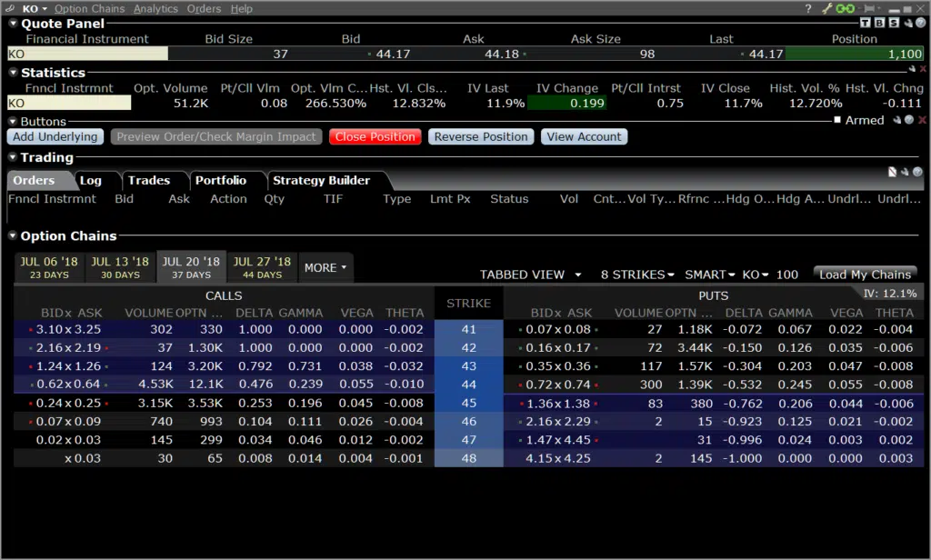Open BookTrader with the B icon
931x560 pixels.
[x=879, y=23]
